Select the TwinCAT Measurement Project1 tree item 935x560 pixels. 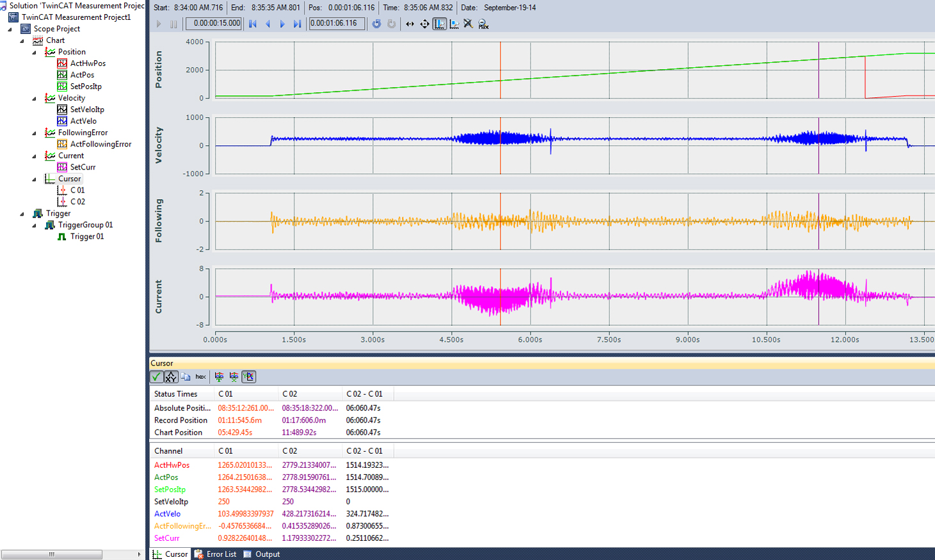tap(76, 17)
